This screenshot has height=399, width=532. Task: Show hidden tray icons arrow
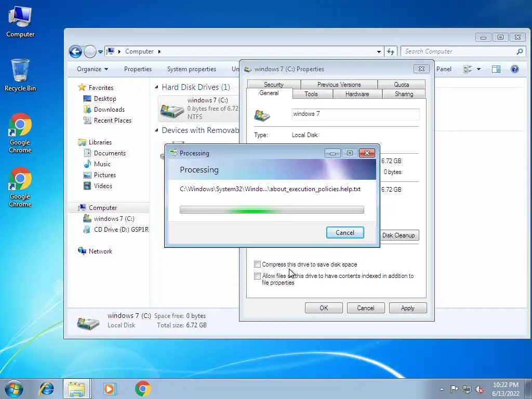(x=442, y=389)
